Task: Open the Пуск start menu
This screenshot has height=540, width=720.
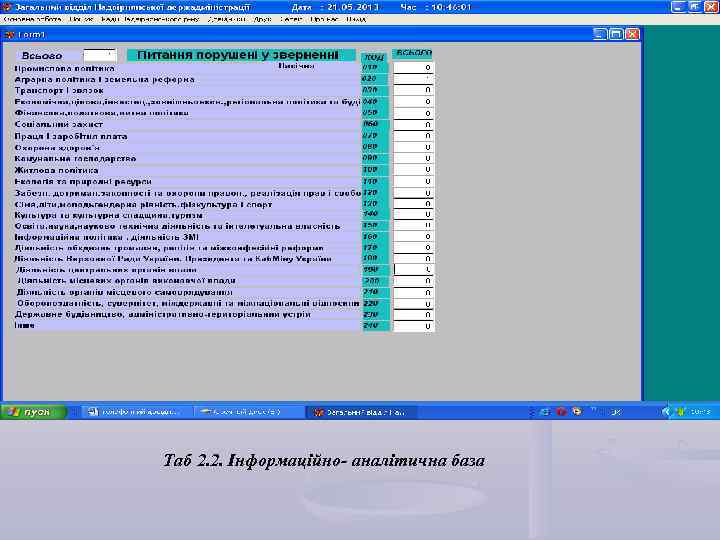Action: tap(32, 412)
